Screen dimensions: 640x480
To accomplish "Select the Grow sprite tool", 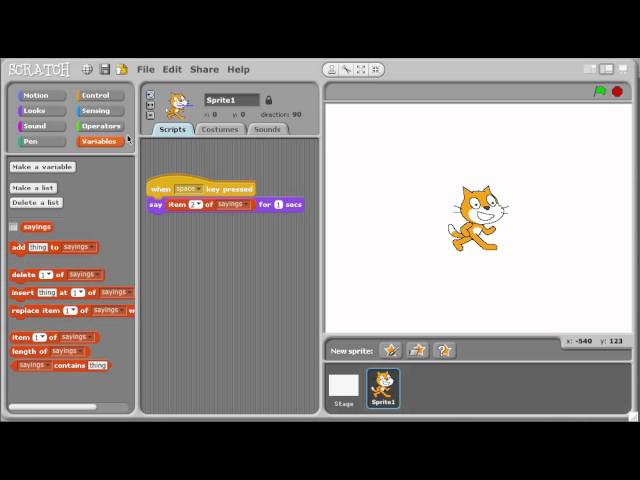I will pyautogui.click(x=361, y=70).
